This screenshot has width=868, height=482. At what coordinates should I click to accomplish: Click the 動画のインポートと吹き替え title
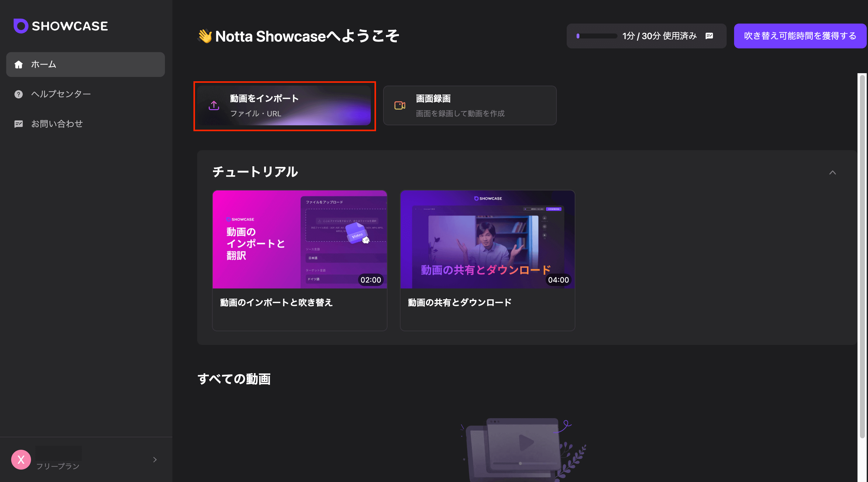pyautogui.click(x=276, y=302)
